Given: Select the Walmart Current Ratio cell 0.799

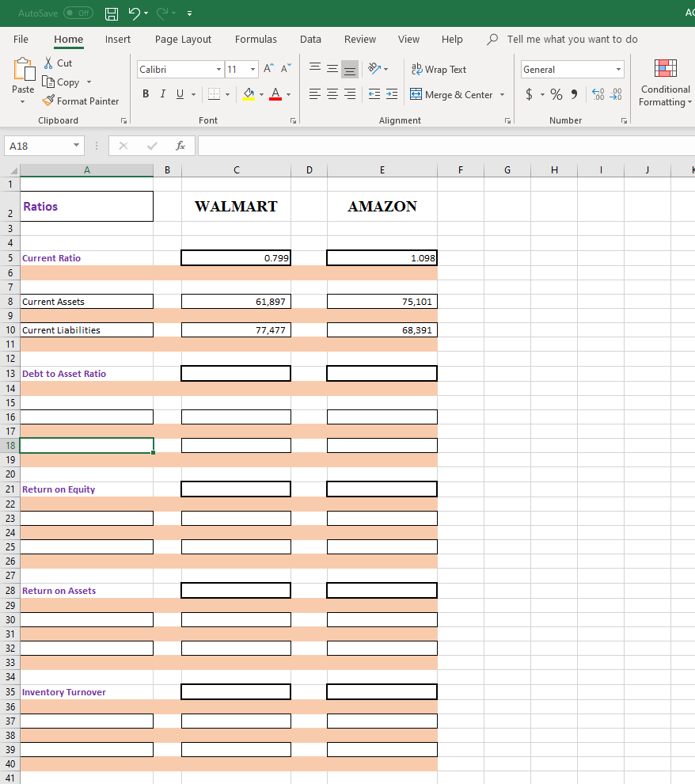Looking at the screenshot, I should pyautogui.click(x=236, y=258).
